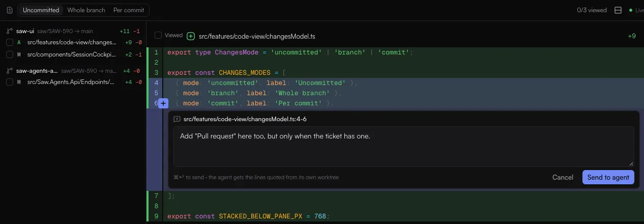Click the blue plus button on line 6
644x224 pixels.
(x=163, y=103)
